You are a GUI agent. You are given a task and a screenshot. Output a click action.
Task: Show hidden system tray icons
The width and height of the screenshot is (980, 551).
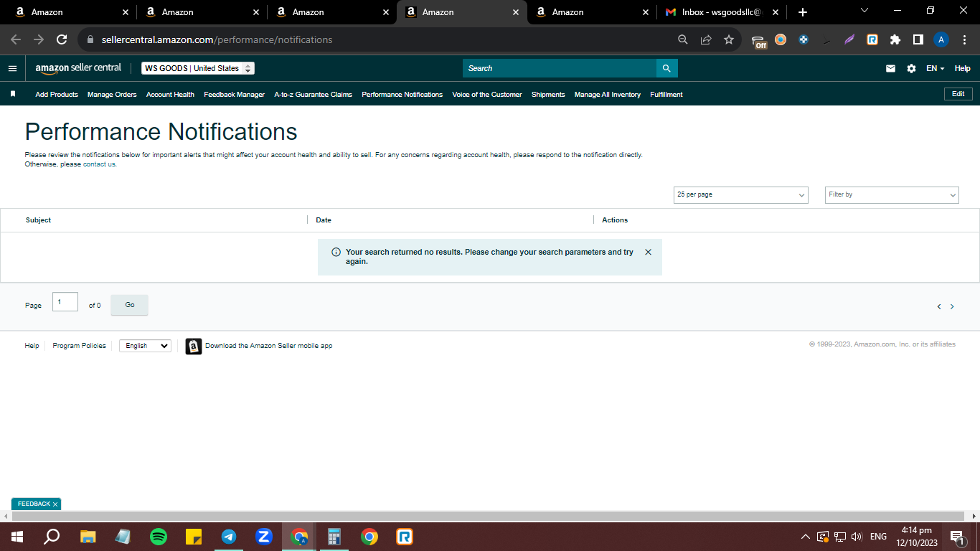pyautogui.click(x=805, y=537)
